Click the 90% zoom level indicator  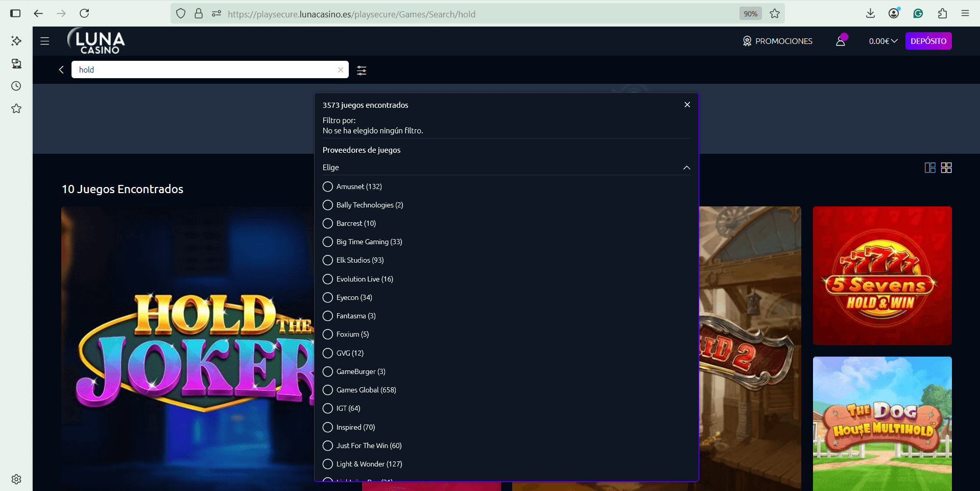[x=750, y=14]
